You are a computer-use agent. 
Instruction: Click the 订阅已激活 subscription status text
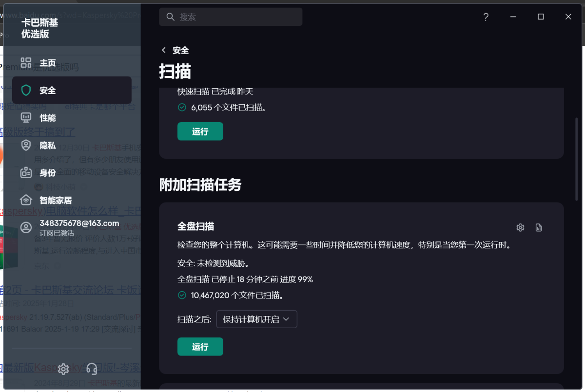(x=57, y=233)
